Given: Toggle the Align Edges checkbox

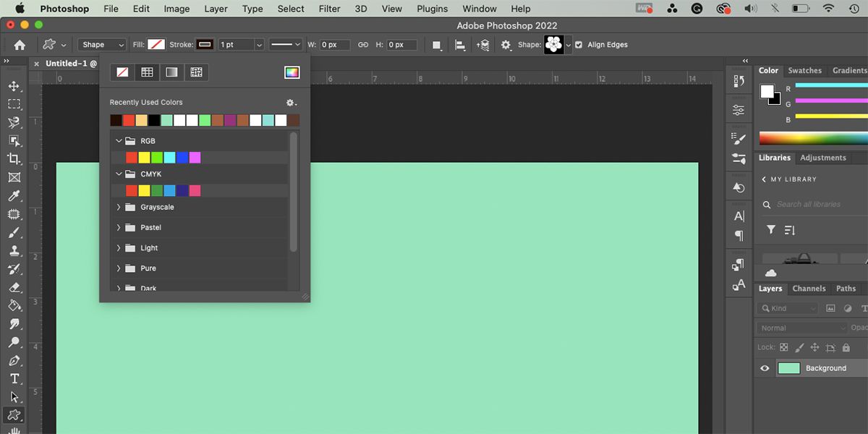Looking at the screenshot, I should click(579, 44).
